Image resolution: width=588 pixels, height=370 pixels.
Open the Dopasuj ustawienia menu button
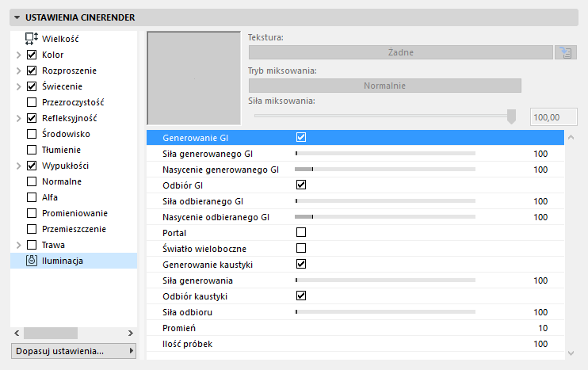74,350
